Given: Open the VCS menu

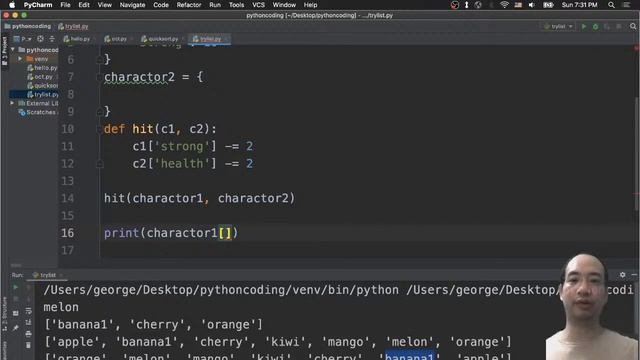Looking at the screenshot, I should click(x=258, y=5).
